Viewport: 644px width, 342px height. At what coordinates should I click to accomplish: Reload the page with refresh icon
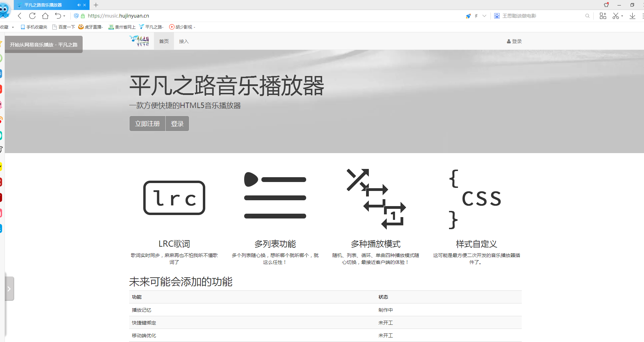[32, 16]
